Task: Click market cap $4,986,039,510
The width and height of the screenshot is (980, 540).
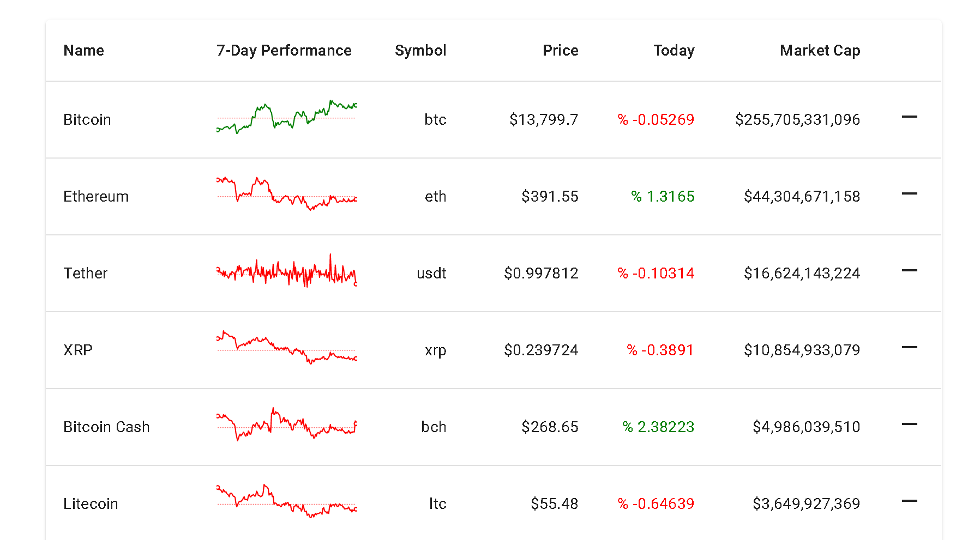Action: tap(807, 427)
